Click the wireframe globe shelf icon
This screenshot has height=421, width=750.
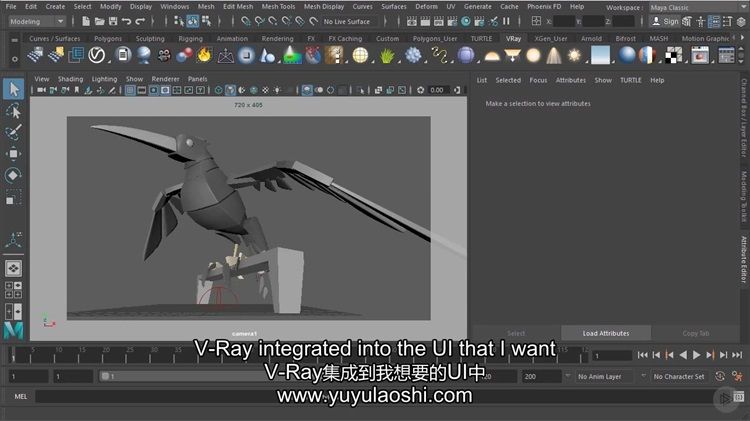[360, 55]
